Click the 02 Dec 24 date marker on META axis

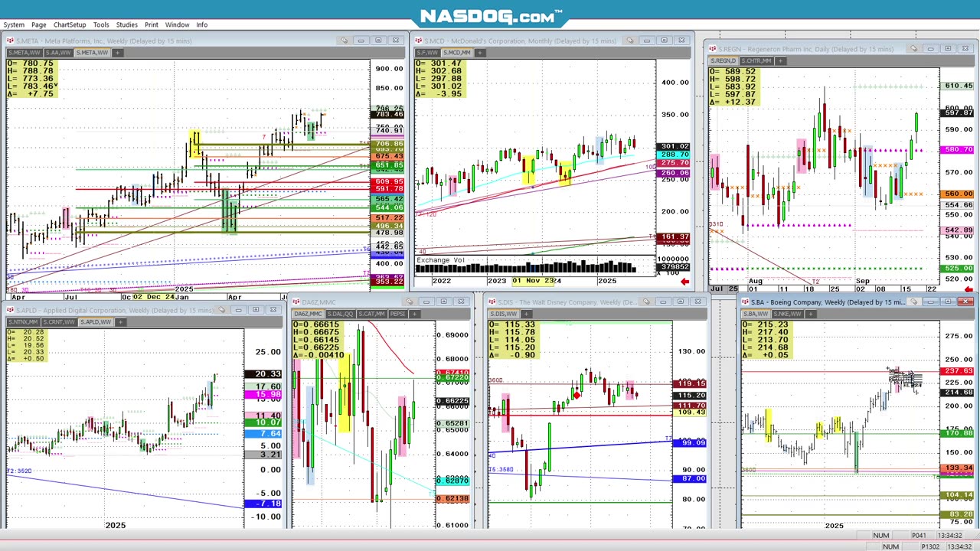153,297
